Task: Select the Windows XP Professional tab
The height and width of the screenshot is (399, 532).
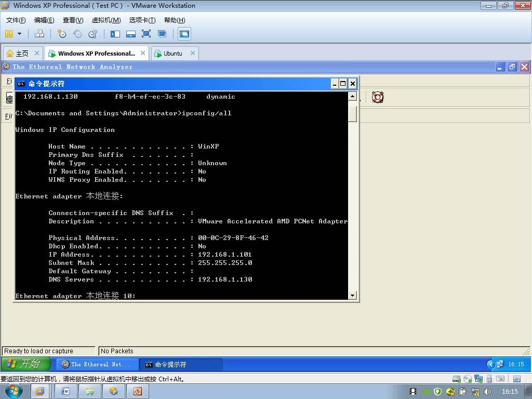Action: pyautogui.click(x=96, y=54)
